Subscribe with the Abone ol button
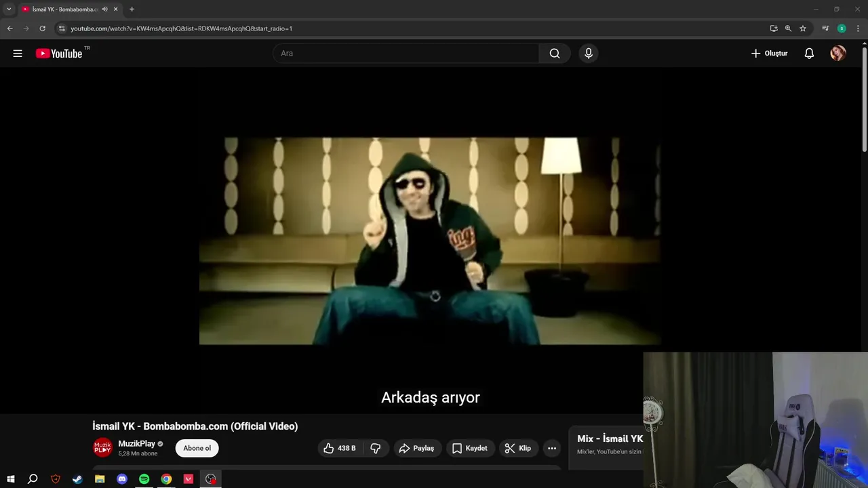Screen dimensions: 868x488 (x=197, y=448)
